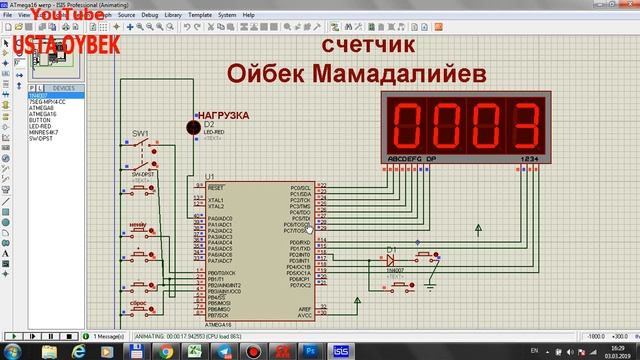Screen dimensions: 640x360
Task: Select 1N4007 in the devices list
Action: pyautogui.click(x=56, y=96)
